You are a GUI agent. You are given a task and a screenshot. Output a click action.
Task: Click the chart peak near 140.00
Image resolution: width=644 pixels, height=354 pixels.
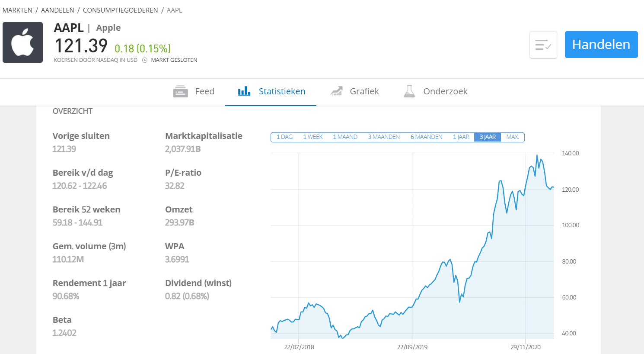pyautogui.click(x=537, y=155)
